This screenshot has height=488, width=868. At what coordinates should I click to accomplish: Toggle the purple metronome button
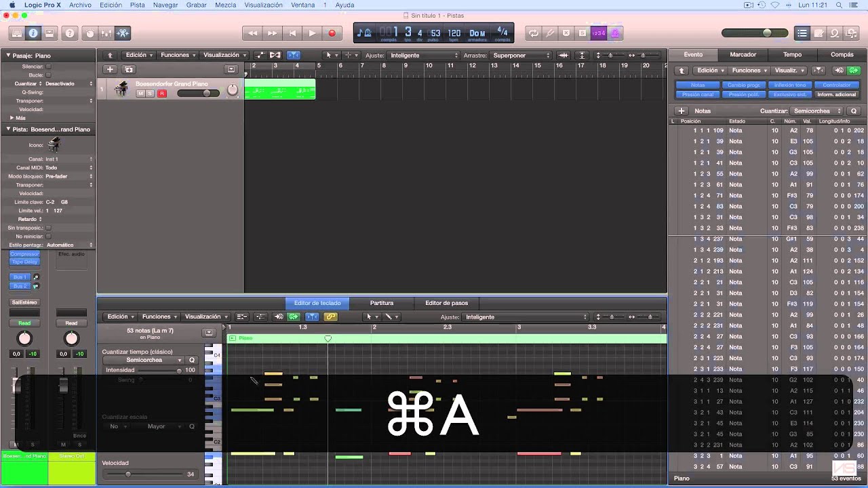tap(614, 33)
